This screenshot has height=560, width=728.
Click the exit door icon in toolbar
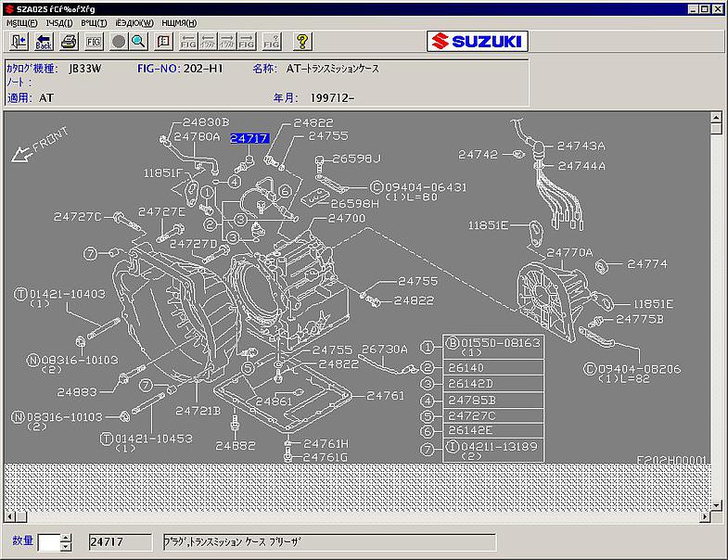19,42
